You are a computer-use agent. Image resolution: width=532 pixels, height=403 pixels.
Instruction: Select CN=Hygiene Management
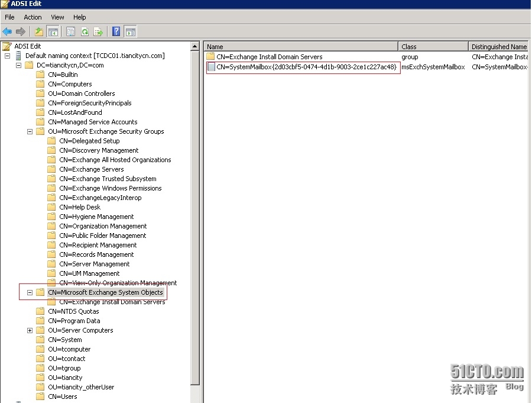tap(96, 217)
